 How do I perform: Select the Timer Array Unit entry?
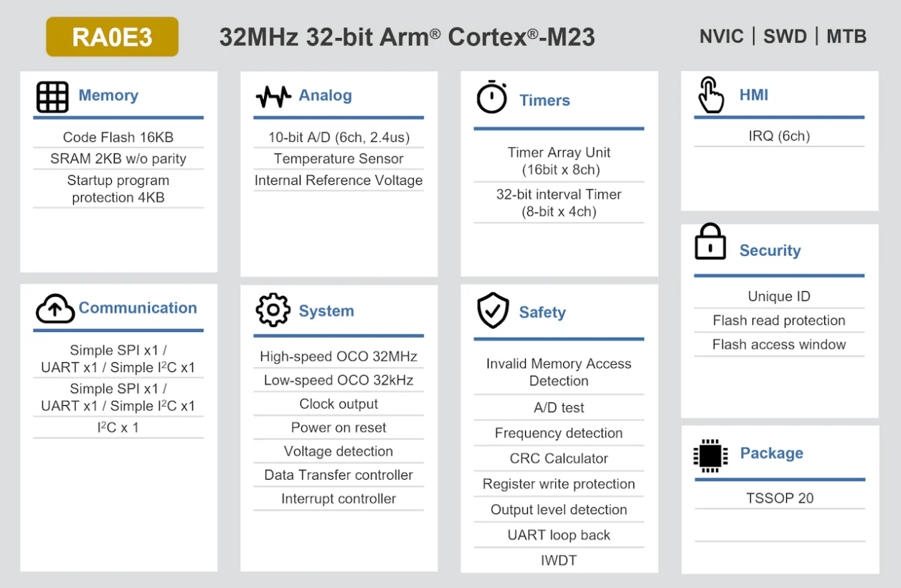[x=559, y=161]
